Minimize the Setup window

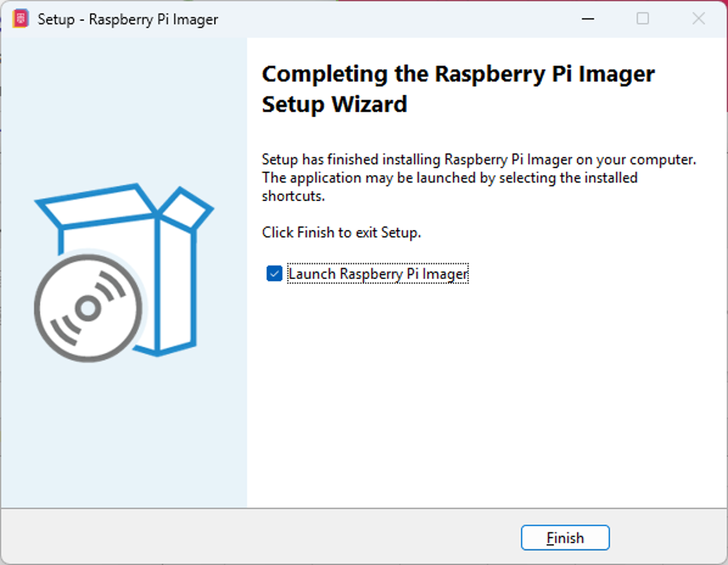click(x=588, y=19)
